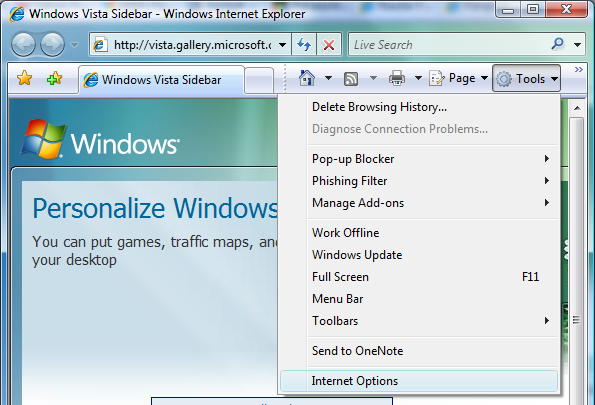This screenshot has width=595, height=405.
Task: Select Work Offline
Action: [x=419, y=233]
